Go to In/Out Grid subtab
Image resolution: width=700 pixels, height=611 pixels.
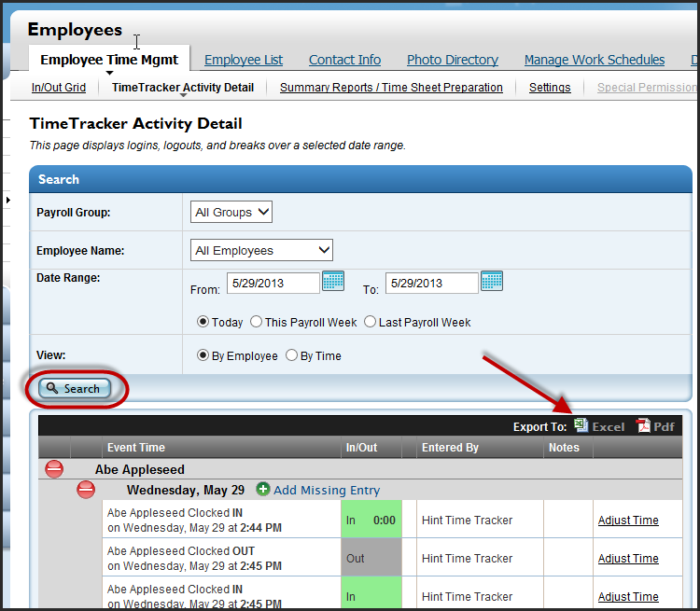coord(59,88)
